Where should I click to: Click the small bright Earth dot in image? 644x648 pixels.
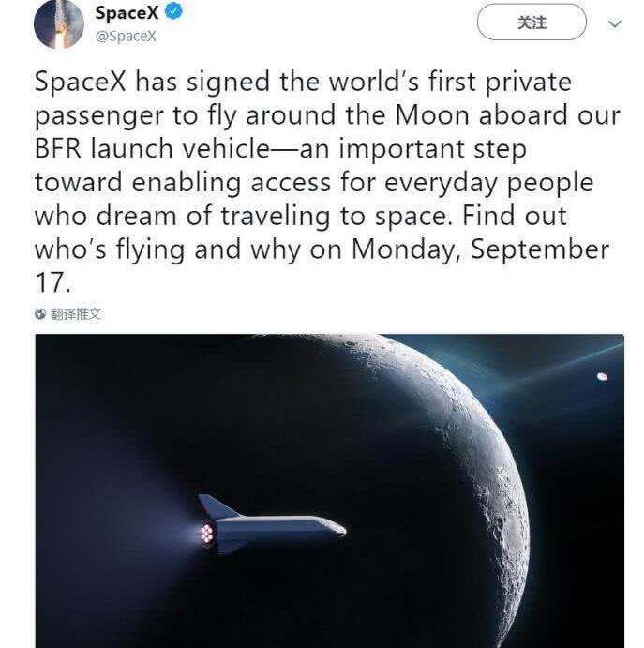click(602, 377)
